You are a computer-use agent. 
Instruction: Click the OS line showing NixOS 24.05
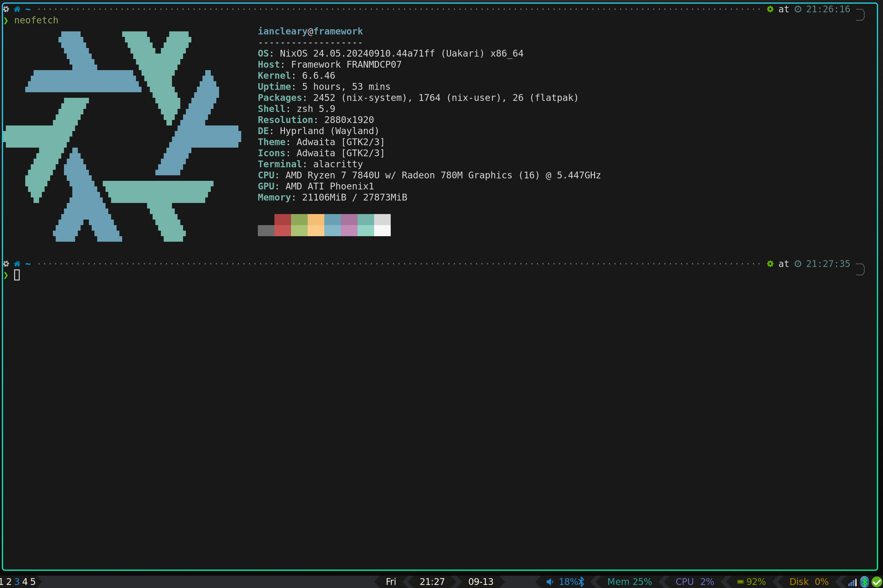tap(390, 54)
